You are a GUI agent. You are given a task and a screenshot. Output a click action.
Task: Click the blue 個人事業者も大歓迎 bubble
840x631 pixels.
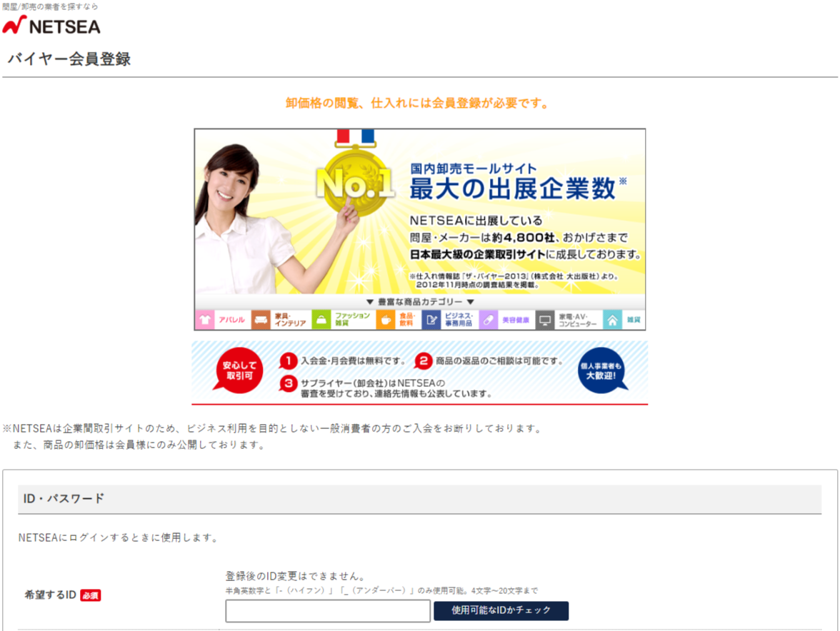pyautogui.click(x=601, y=370)
